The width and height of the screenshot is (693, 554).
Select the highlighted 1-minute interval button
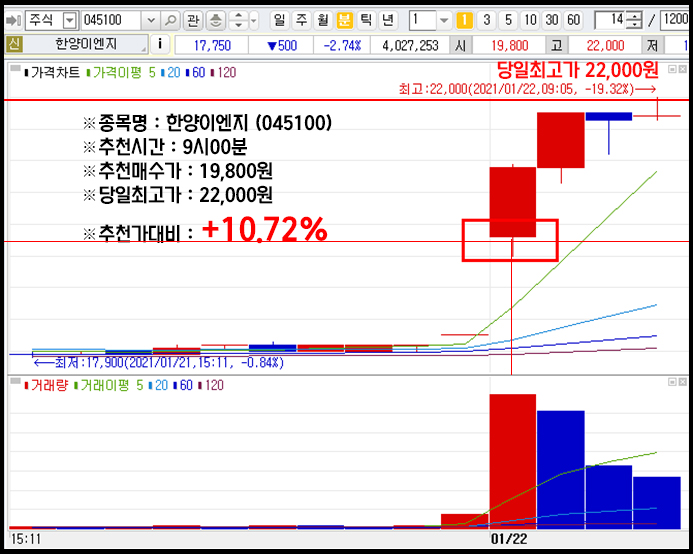pyautogui.click(x=465, y=20)
